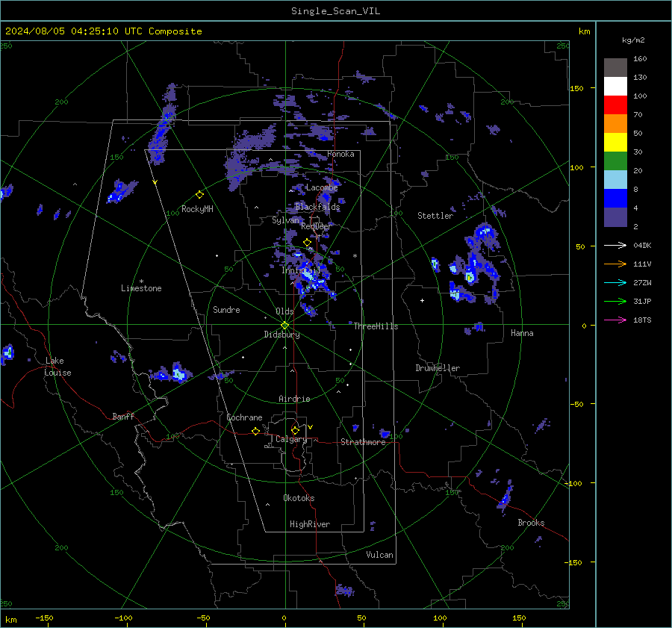Screen dimensions: 672x628
Task: Click the bottom axis 150 km tick label
Action: (519, 618)
